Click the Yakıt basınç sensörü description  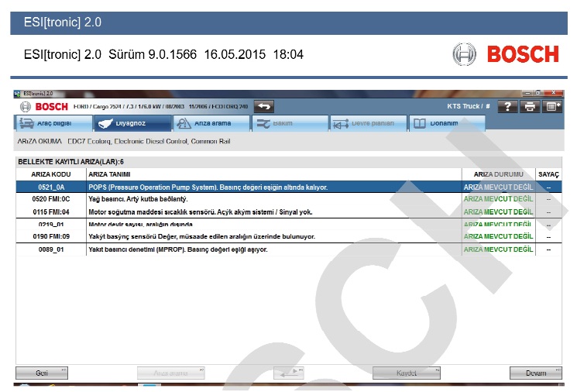201,236
